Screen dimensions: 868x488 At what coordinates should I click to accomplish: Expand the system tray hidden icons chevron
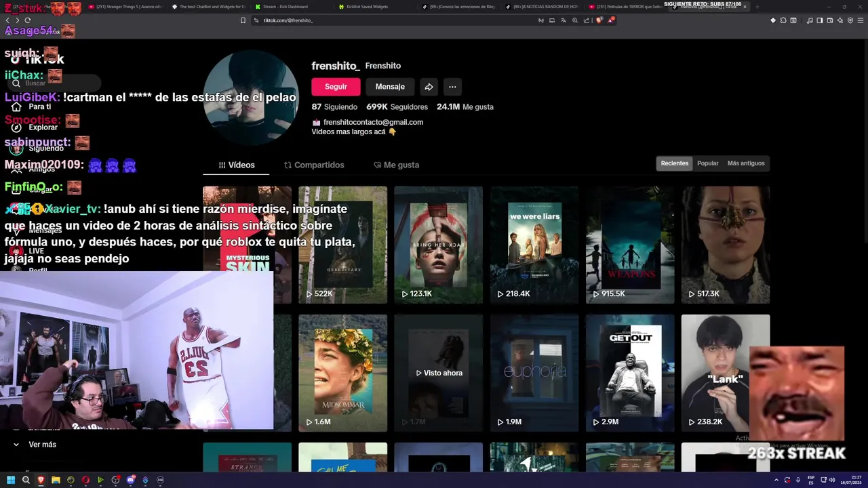(x=776, y=480)
